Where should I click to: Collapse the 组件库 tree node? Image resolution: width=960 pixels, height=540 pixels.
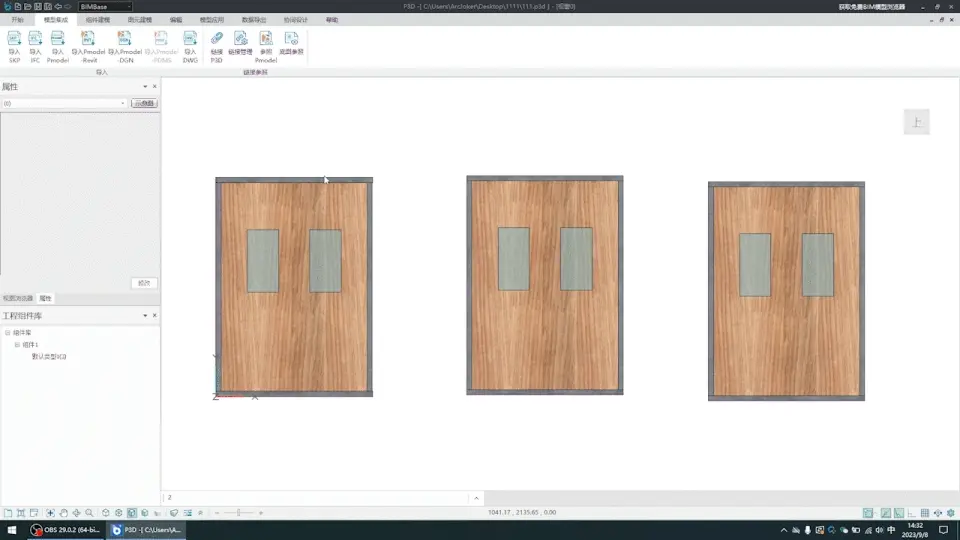(8, 333)
